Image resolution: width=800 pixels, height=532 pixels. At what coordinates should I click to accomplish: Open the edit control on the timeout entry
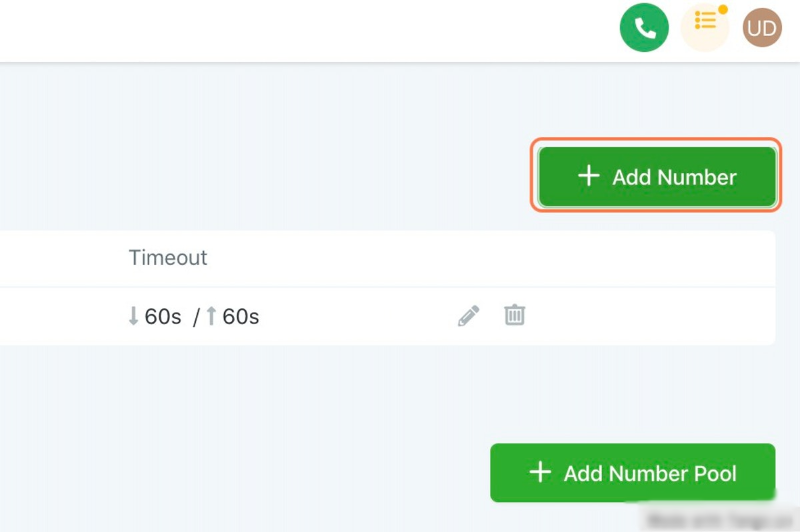coord(468,315)
